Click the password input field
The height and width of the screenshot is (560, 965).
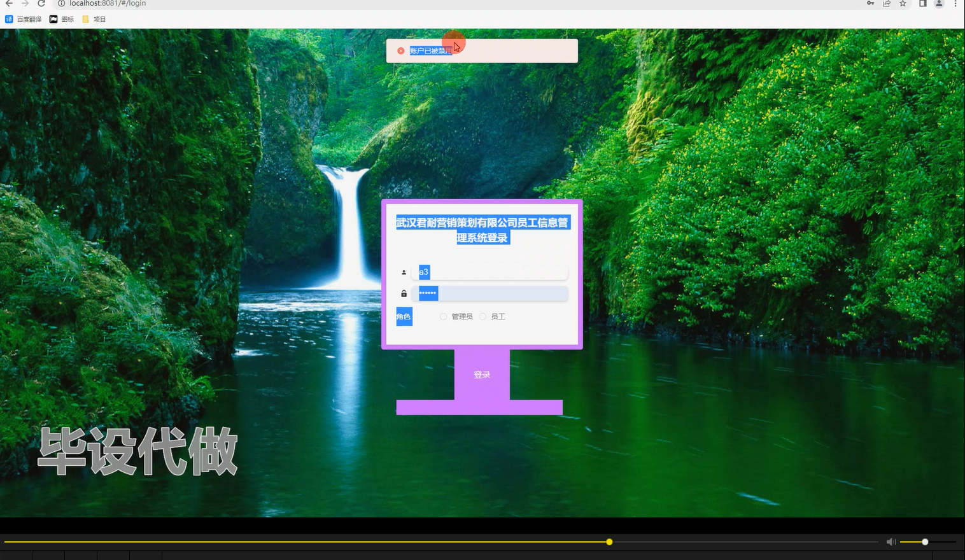coord(490,293)
